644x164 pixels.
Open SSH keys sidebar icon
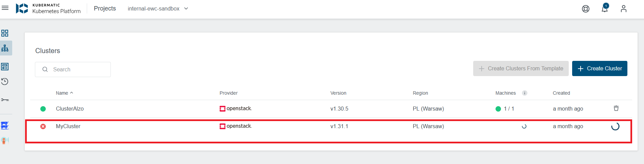[x=5, y=100]
